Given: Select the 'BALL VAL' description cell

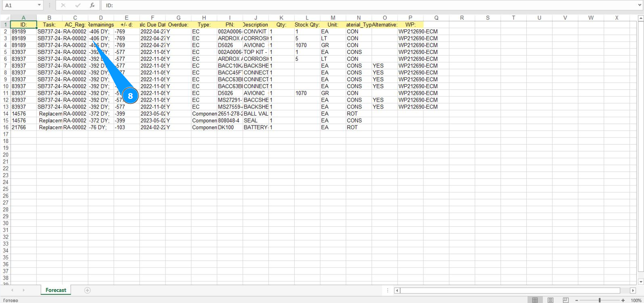Looking at the screenshot, I should tap(255, 114).
